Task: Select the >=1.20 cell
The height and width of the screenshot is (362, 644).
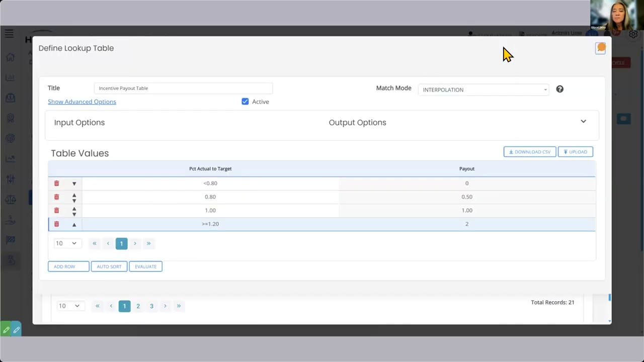Action: [x=210, y=224]
